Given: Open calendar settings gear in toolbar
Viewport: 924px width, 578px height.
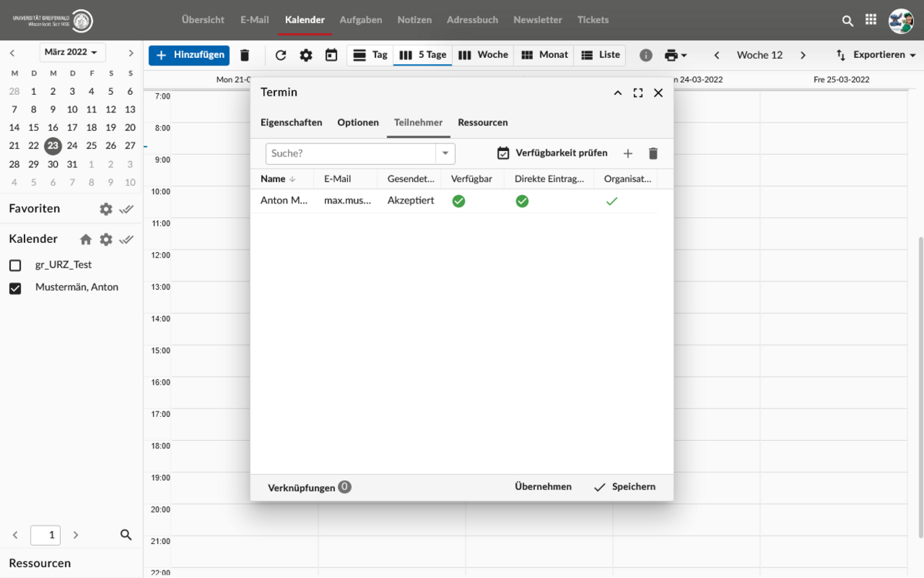Looking at the screenshot, I should tap(306, 55).
